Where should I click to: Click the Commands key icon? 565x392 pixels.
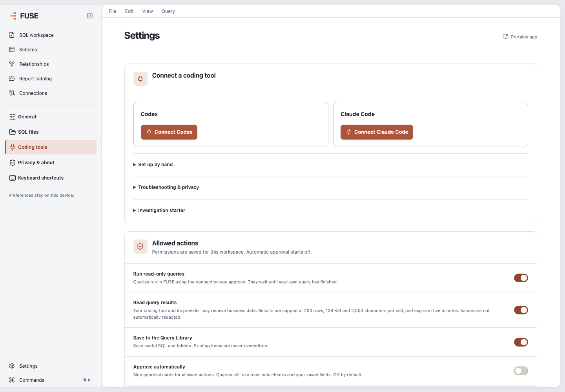12,380
